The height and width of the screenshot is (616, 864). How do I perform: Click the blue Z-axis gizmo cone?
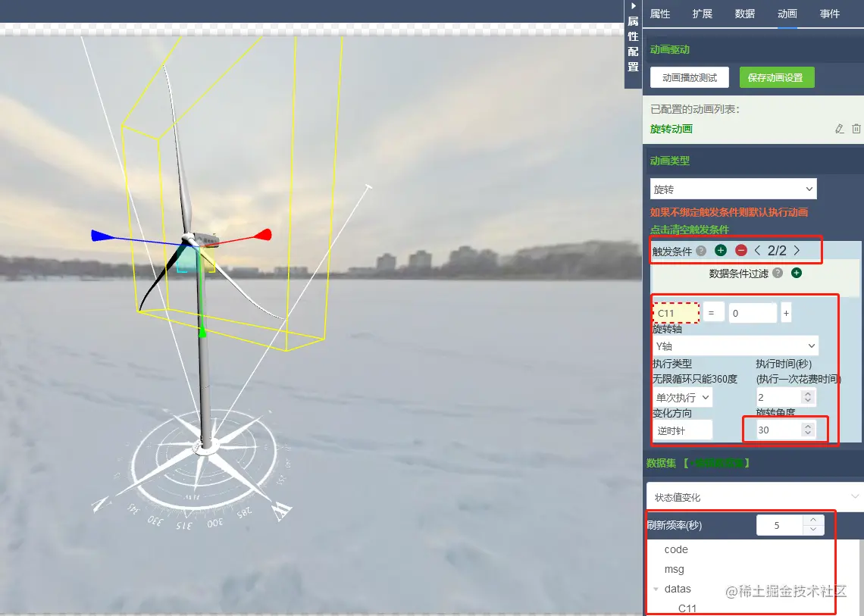102,236
